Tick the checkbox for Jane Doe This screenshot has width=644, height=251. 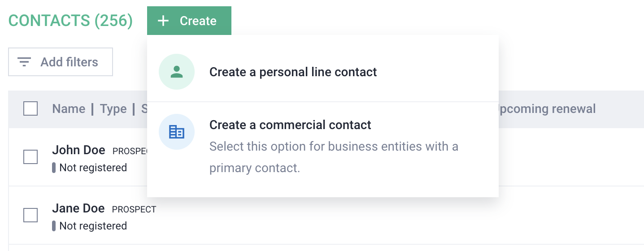[30, 215]
